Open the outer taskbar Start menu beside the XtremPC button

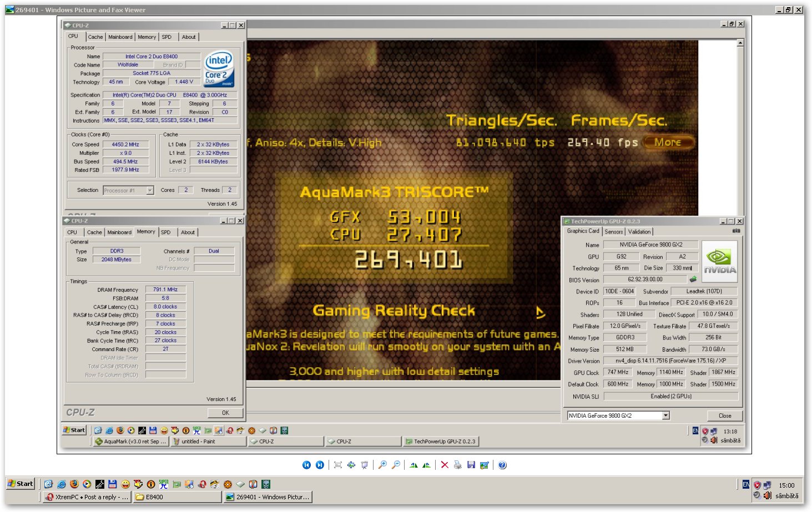click(21, 484)
